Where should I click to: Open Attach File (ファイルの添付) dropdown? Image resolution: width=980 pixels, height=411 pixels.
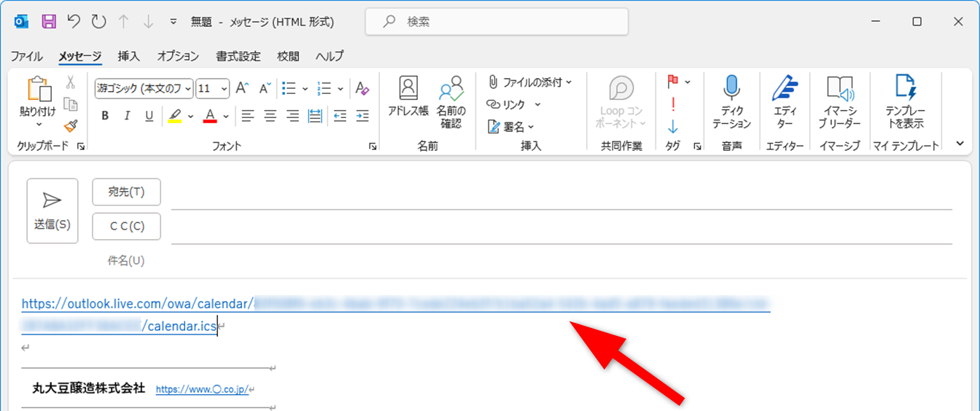(529, 82)
